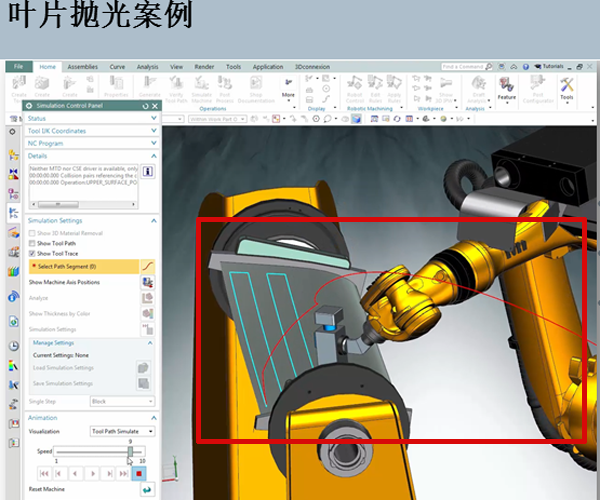The height and width of the screenshot is (500, 600).
Task: Uncheck the Show Tool Trace checkbox
Action: pyautogui.click(x=32, y=254)
